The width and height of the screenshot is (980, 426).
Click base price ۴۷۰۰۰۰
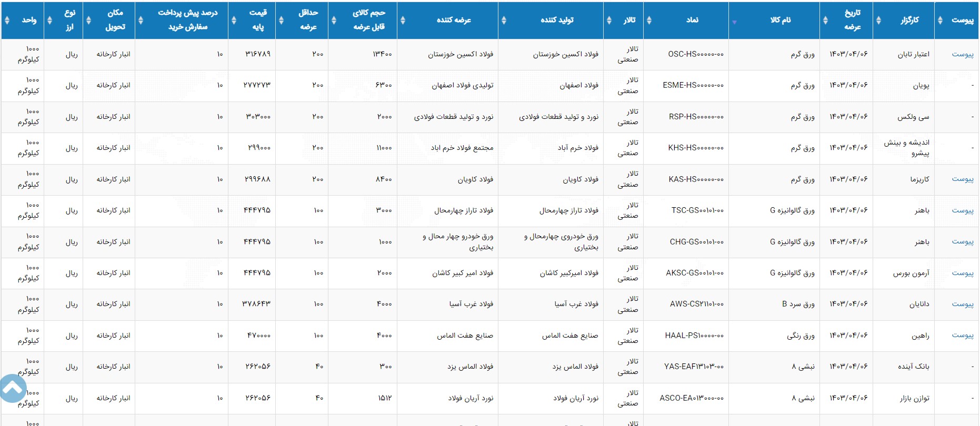(x=259, y=336)
